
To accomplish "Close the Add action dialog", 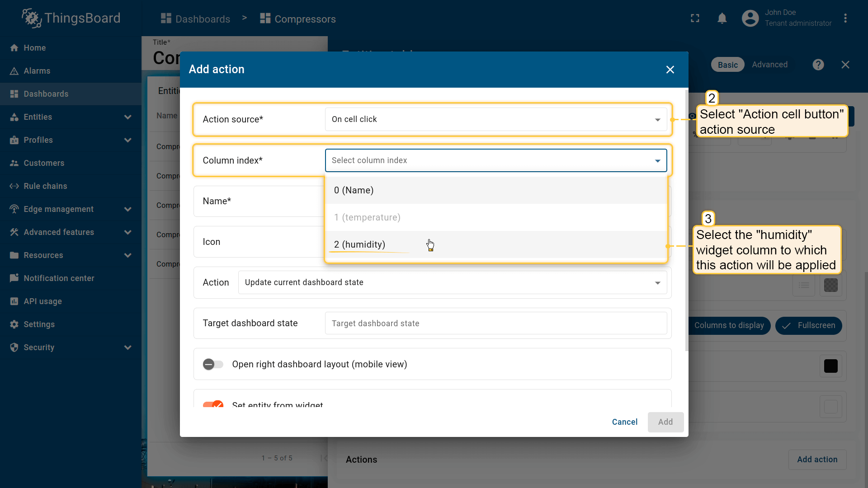I will (670, 70).
